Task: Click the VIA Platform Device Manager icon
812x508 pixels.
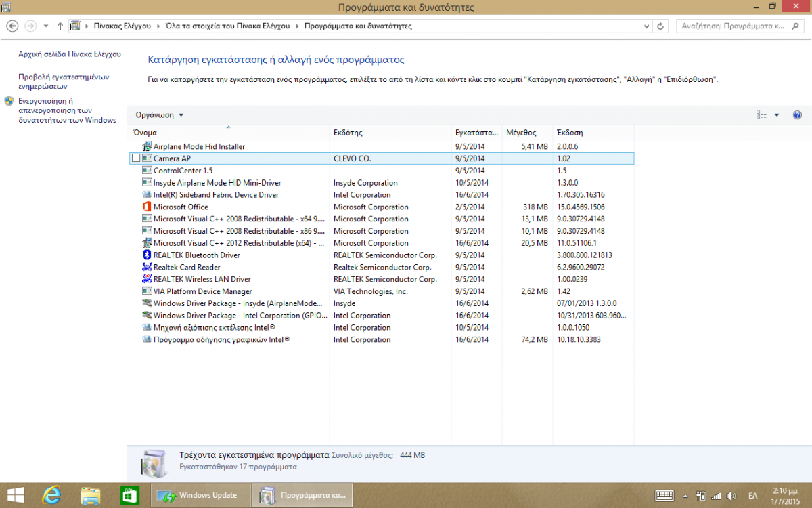Action: (148, 291)
